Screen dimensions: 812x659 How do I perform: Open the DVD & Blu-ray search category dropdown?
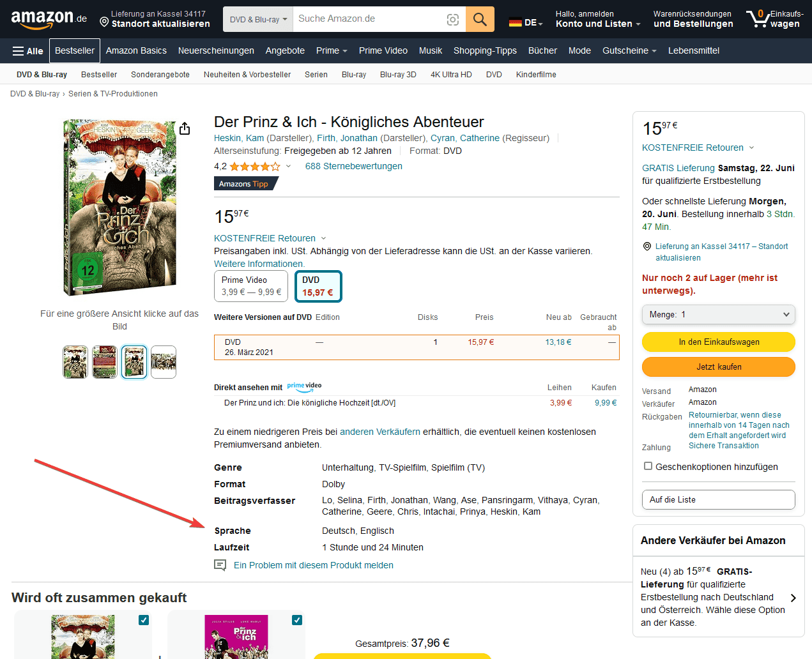click(x=258, y=19)
